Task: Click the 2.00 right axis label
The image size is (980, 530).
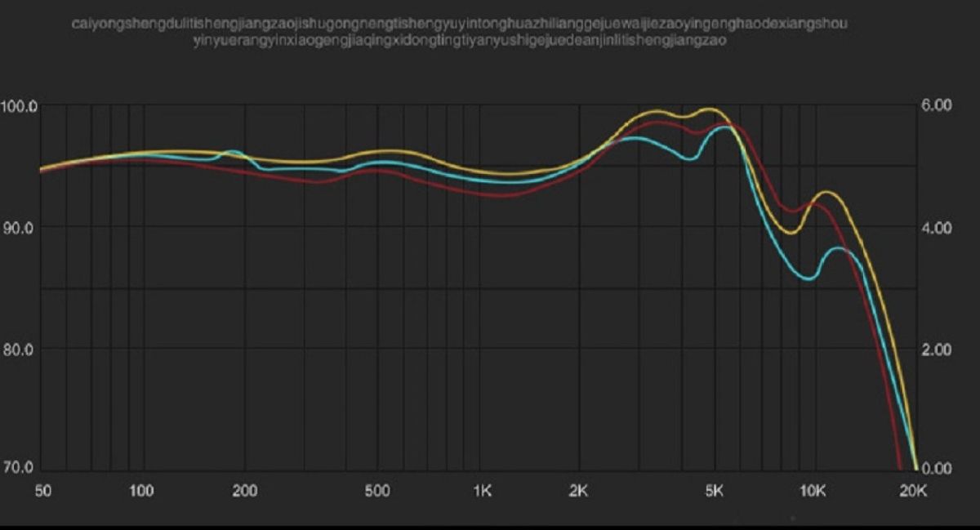Action: tap(938, 349)
